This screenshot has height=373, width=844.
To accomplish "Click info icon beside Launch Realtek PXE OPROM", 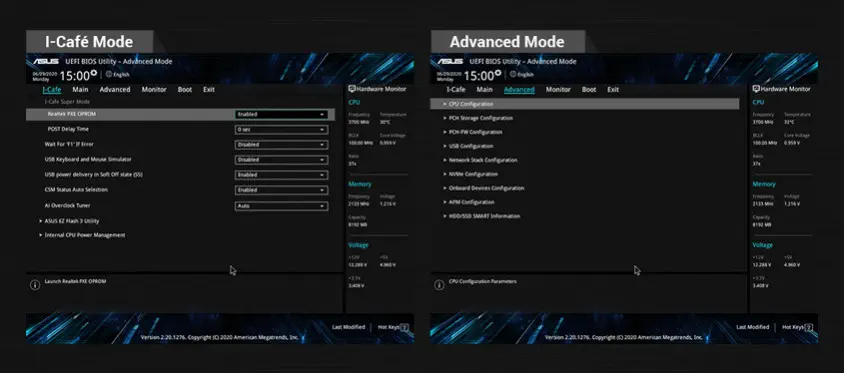I will pos(35,285).
